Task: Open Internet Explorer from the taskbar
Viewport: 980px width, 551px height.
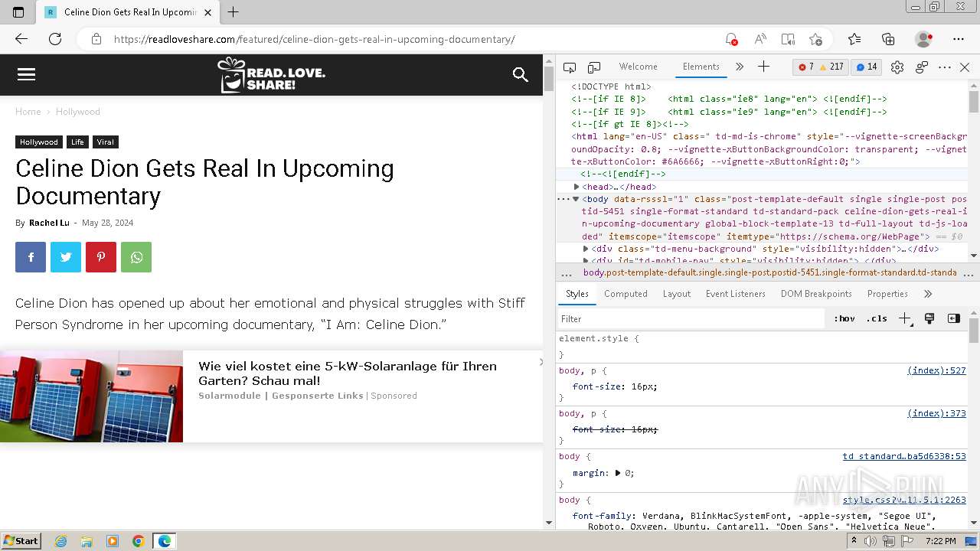Action: point(61,541)
